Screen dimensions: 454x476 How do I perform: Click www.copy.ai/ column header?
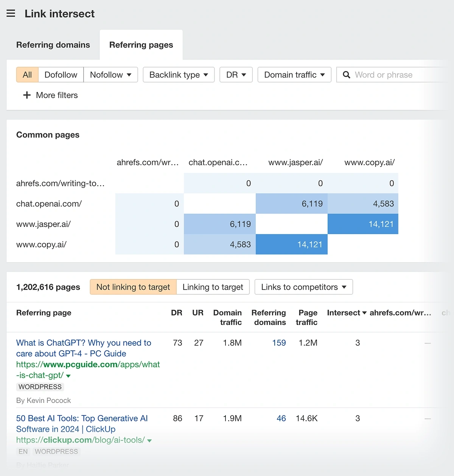click(x=369, y=162)
